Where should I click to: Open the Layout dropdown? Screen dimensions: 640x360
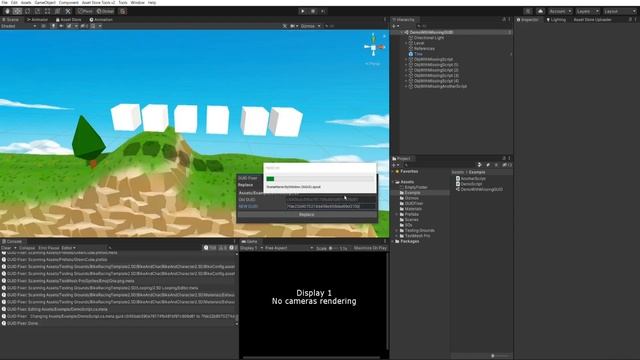tap(620, 11)
